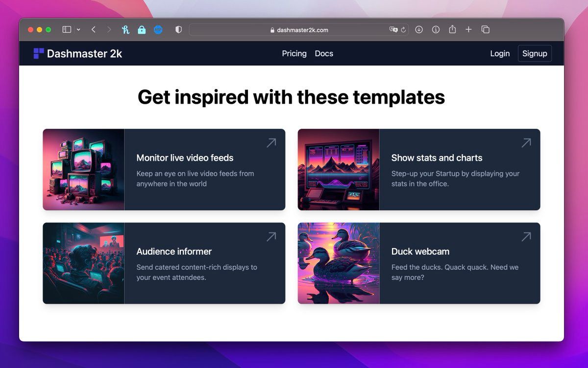Click the blue padlock extension icon
Image resolution: width=588 pixels, height=368 pixels.
tap(142, 30)
